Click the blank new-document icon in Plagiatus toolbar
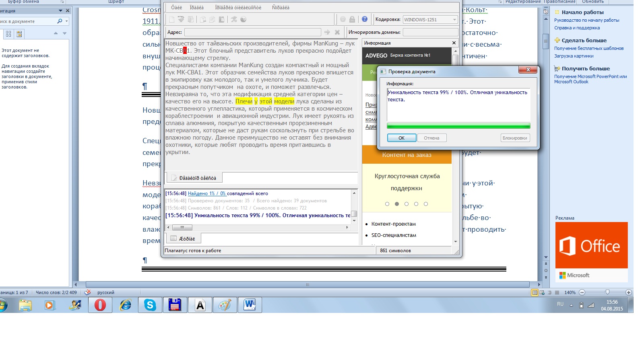The width and height of the screenshot is (644, 362). click(x=172, y=19)
